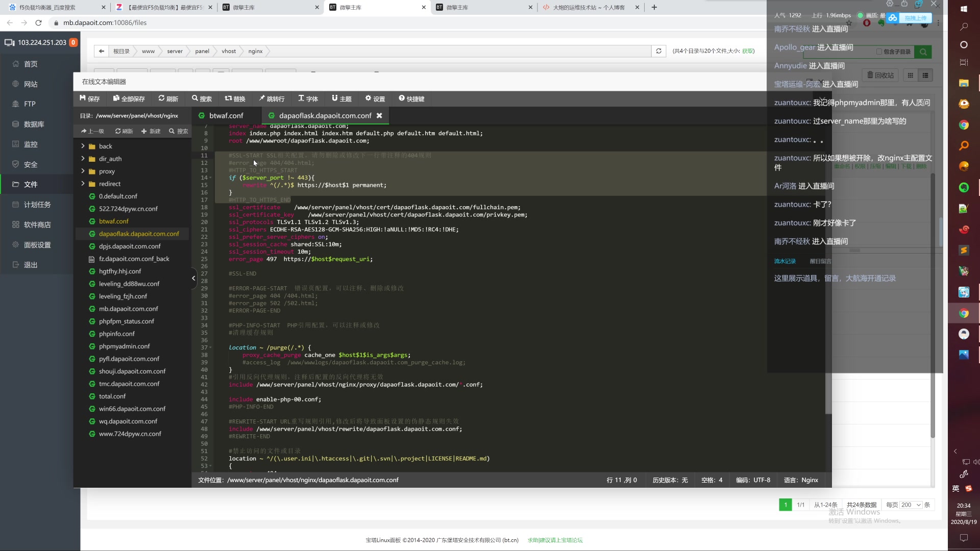The height and width of the screenshot is (551, 980).
Task: Toggle 包含子目录 include subdirectories checkbox
Action: (879, 52)
